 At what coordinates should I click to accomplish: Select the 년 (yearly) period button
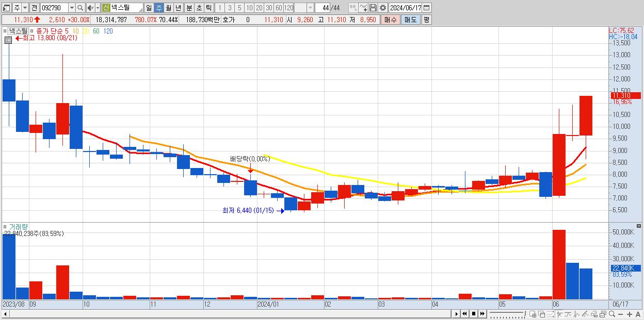pos(179,8)
